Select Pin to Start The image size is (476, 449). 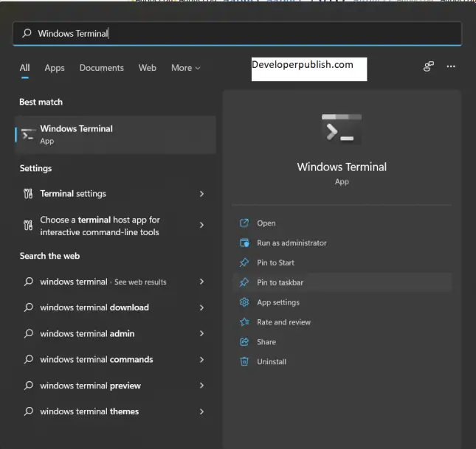pos(276,262)
